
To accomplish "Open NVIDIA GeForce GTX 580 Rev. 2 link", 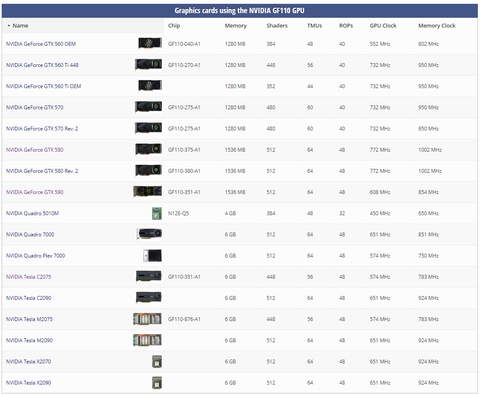I will (42, 171).
